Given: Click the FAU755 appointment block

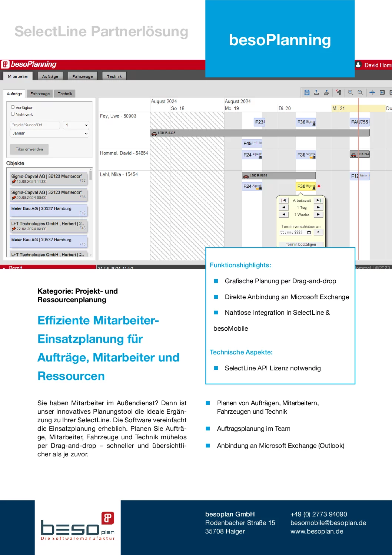Looking at the screenshot, I should pyautogui.click(x=360, y=122).
